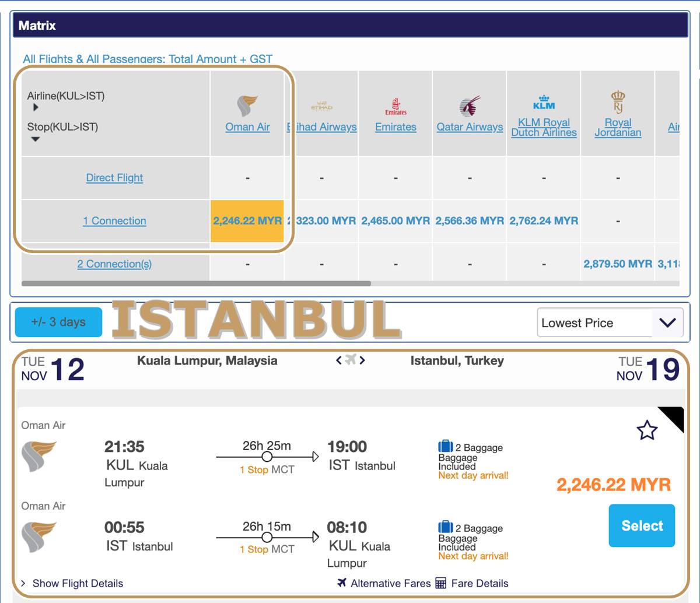This screenshot has height=603, width=700.
Task: Click the grid icon next to Fare Details
Action: (441, 583)
